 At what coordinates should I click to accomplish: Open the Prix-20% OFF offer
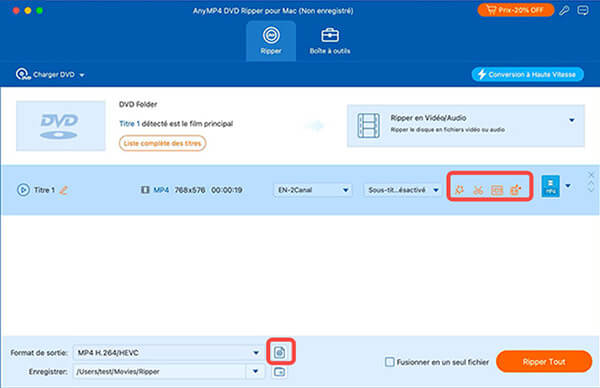pos(515,10)
